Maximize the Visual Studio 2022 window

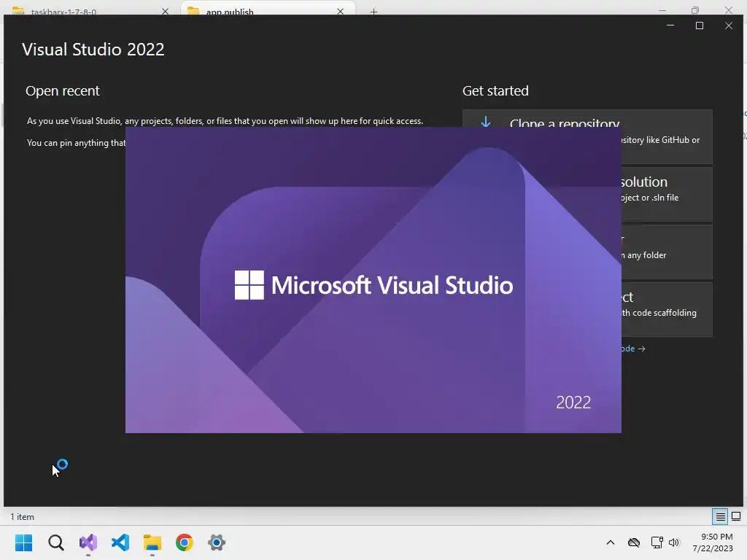[700, 26]
